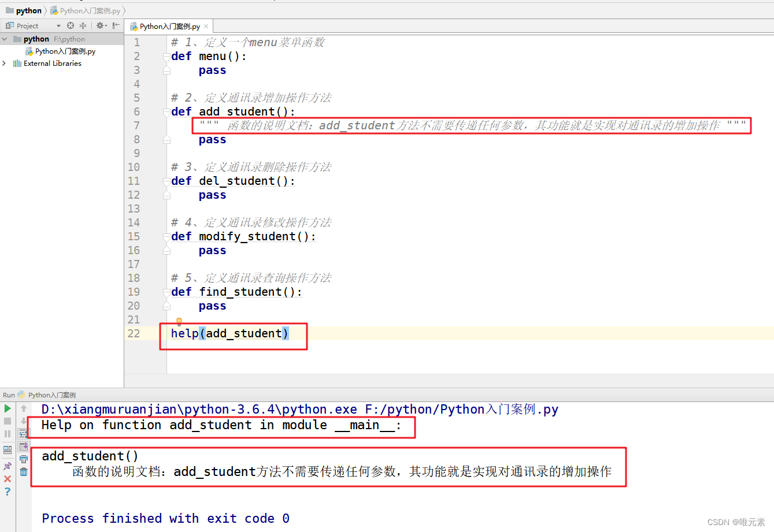Click comment '# 5、定义通讯录查询操作方法'
Image resolution: width=774 pixels, height=532 pixels.
pyautogui.click(x=251, y=278)
